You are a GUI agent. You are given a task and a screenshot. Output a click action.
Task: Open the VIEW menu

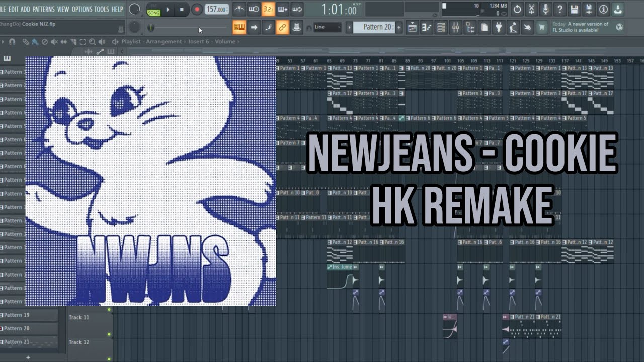coord(63,9)
